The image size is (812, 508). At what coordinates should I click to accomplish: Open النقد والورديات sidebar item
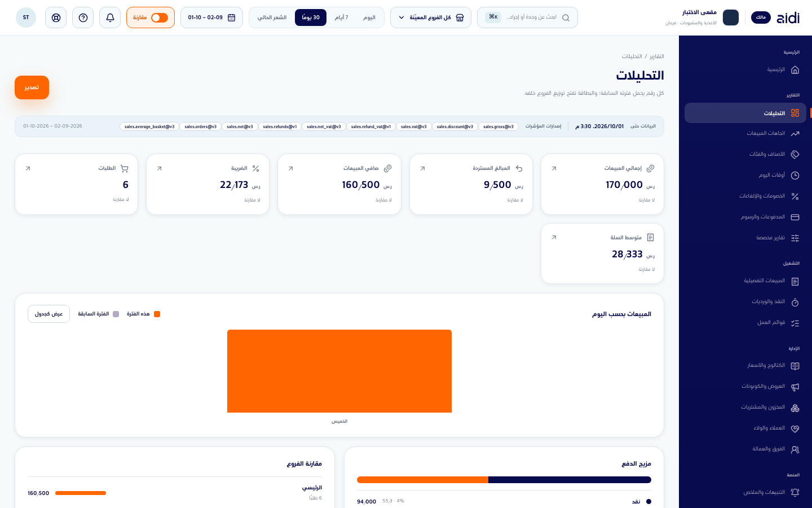coord(745,302)
